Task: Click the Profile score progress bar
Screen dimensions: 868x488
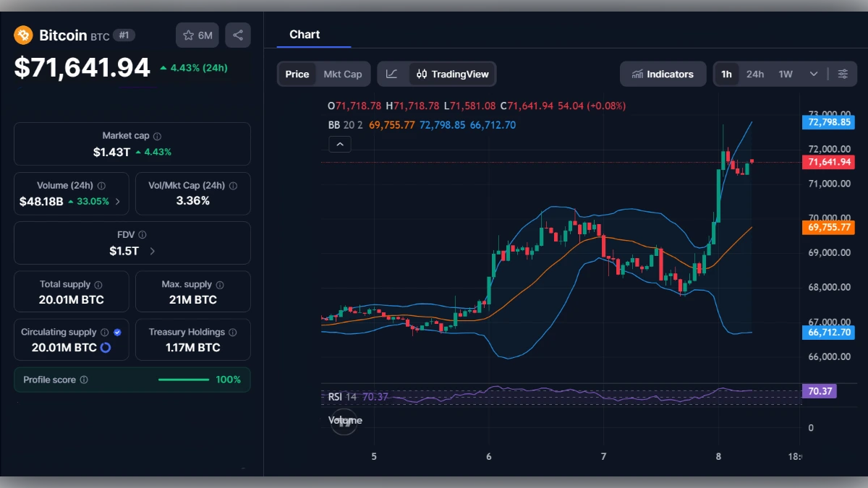Action: (183, 380)
